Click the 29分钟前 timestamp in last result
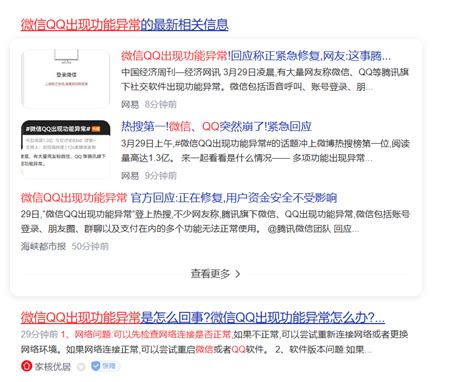 (39, 334)
